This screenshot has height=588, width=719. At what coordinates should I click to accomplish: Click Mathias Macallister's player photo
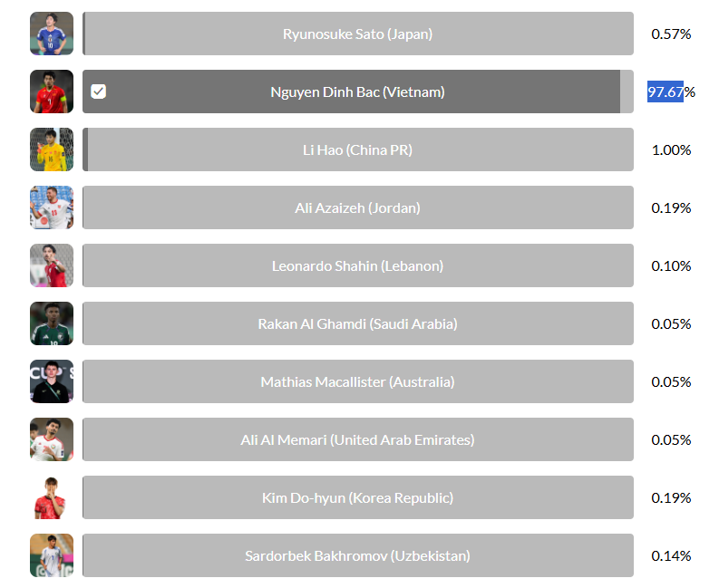pyautogui.click(x=51, y=381)
